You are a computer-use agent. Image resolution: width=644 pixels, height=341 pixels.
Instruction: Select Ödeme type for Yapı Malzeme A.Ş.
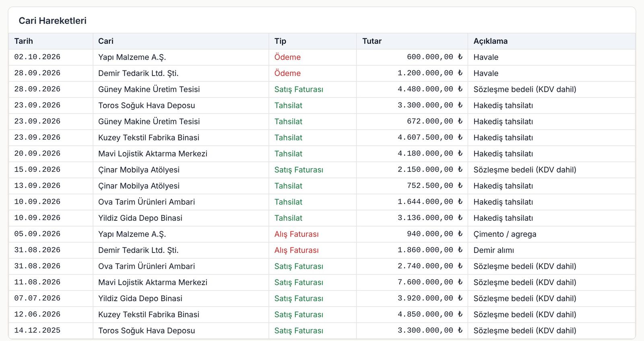287,57
